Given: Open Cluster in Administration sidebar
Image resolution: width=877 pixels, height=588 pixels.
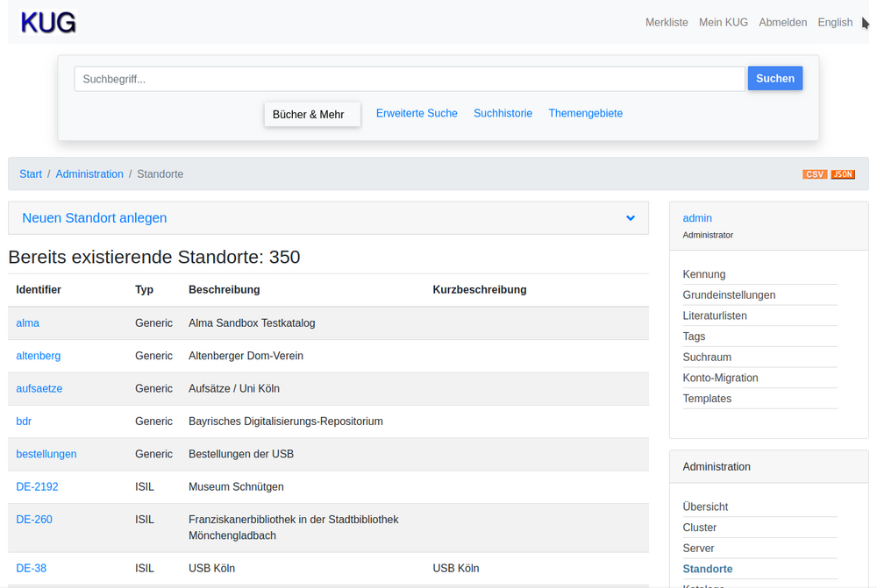Looking at the screenshot, I should coord(700,528).
